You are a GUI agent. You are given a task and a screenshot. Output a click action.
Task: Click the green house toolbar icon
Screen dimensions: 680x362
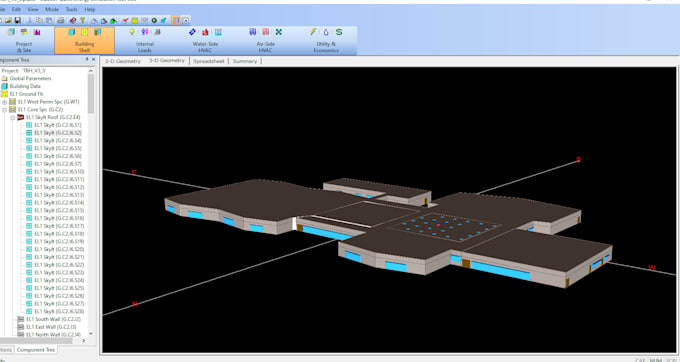pos(114,20)
